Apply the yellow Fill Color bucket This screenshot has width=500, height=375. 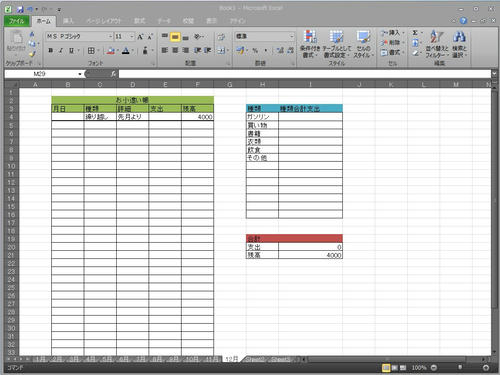click(x=111, y=51)
